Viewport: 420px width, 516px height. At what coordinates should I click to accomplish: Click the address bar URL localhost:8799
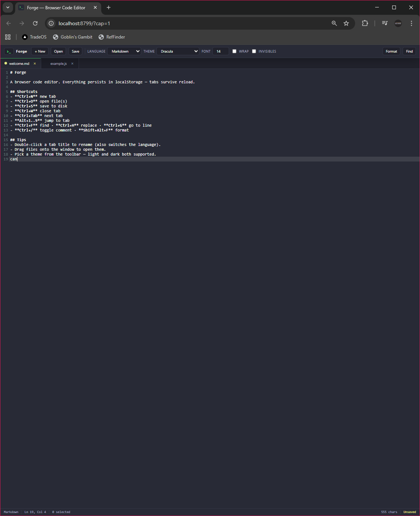[84, 23]
